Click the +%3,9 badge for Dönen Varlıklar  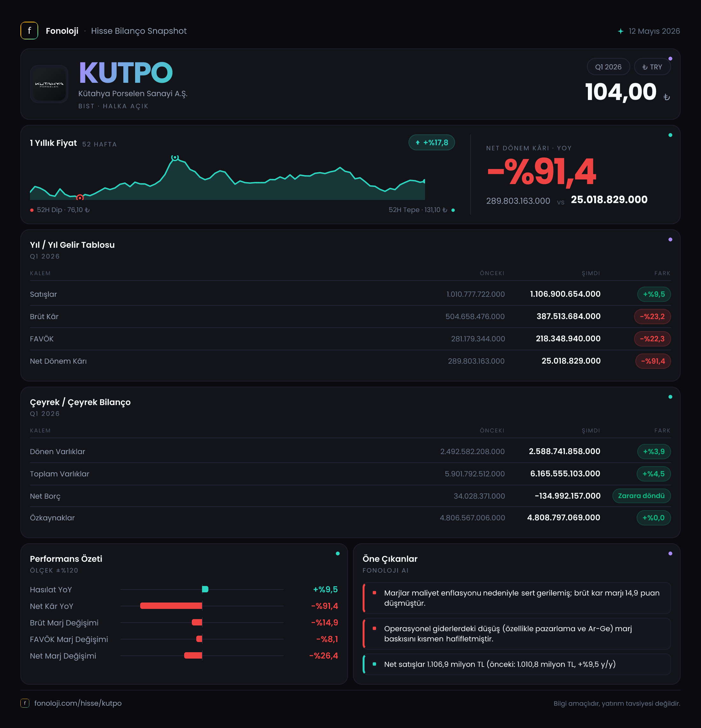pyautogui.click(x=654, y=452)
